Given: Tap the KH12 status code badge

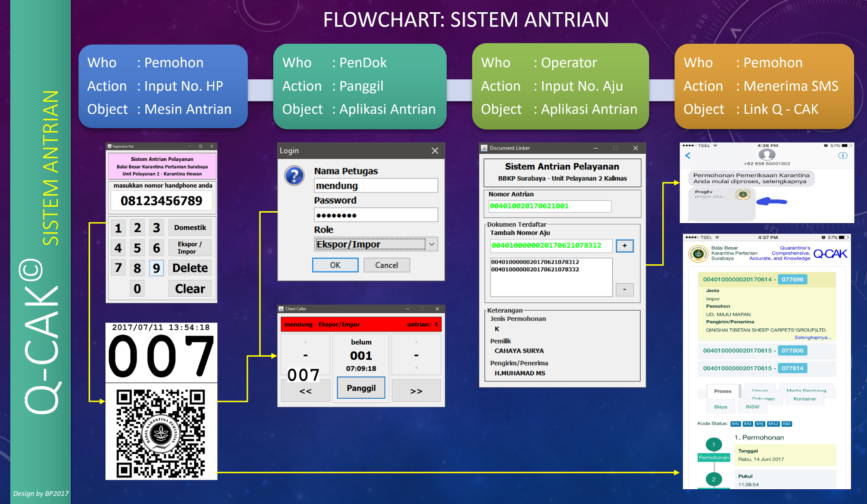Looking at the screenshot, I should tap(773, 424).
